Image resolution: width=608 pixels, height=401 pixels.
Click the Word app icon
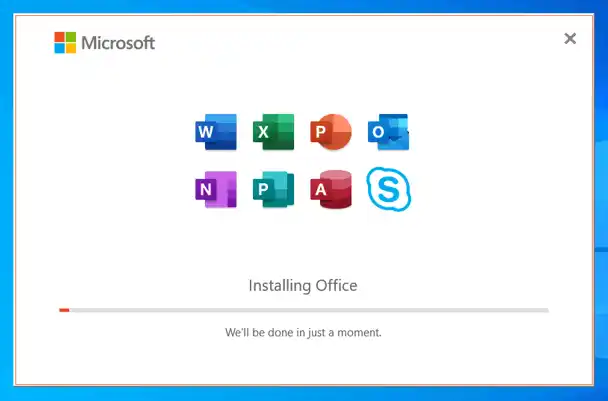[216, 132]
